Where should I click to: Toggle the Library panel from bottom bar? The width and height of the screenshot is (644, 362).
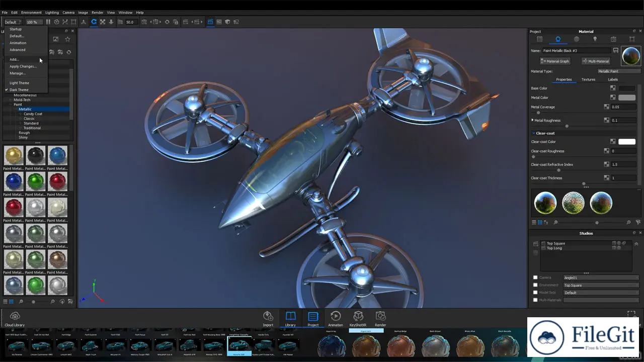(x=290, y=319)
